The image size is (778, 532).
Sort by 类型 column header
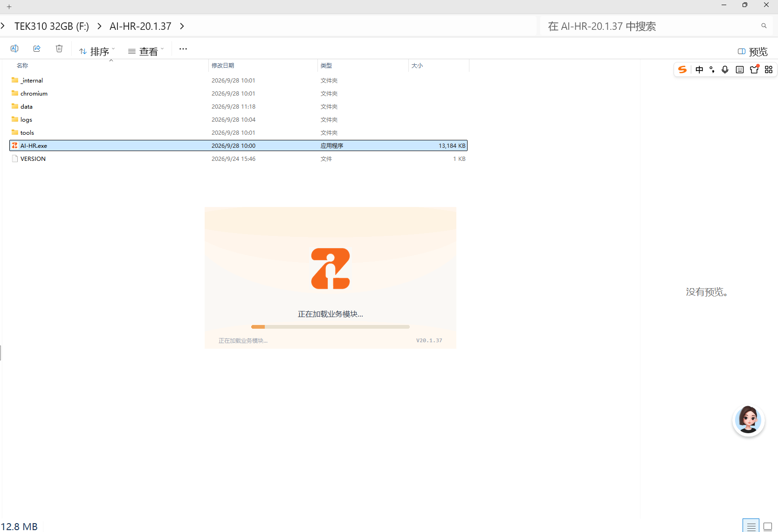tap(326, 66)
